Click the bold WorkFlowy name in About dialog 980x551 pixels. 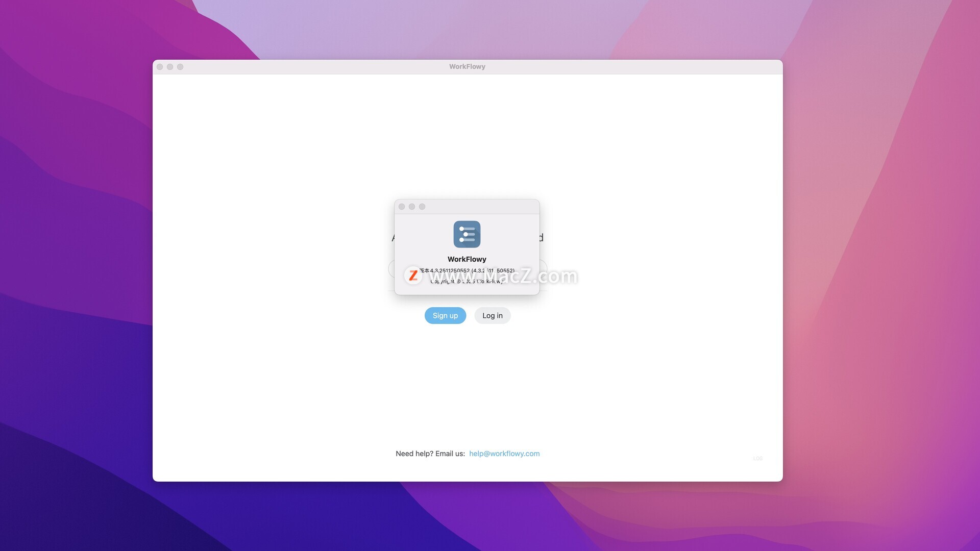467,259
